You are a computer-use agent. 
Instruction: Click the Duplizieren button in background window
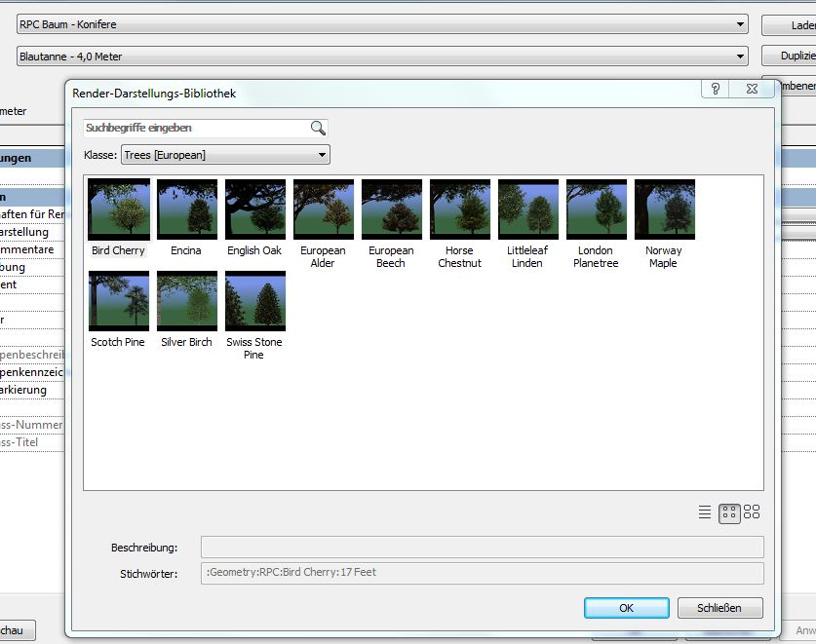pos(789,56)
